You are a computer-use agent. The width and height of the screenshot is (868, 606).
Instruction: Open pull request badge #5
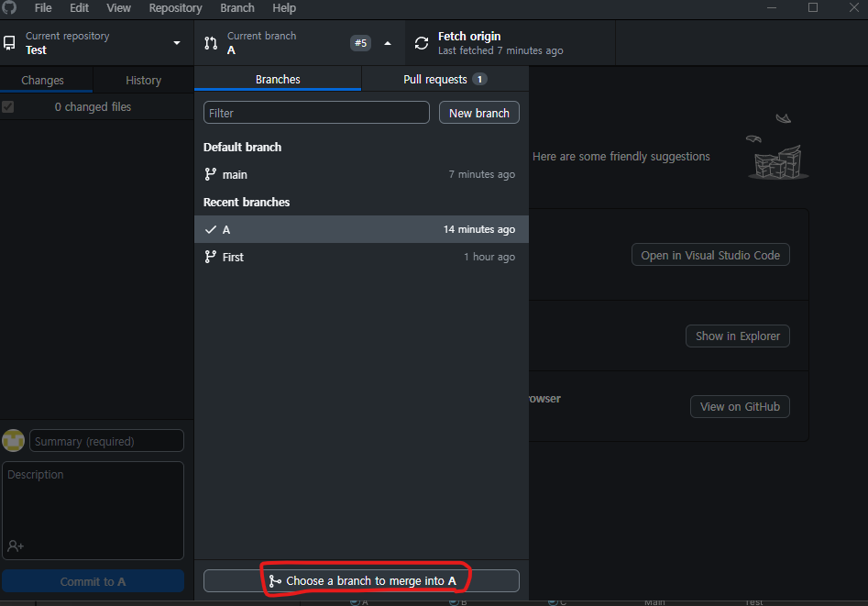click(x=360, y=43)
